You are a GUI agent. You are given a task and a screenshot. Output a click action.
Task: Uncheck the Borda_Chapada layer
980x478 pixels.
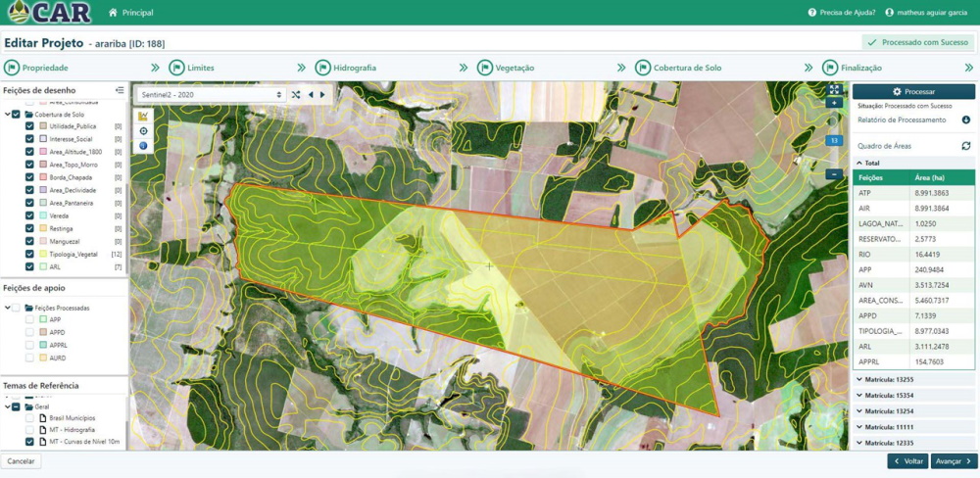[x=29, y=177]
